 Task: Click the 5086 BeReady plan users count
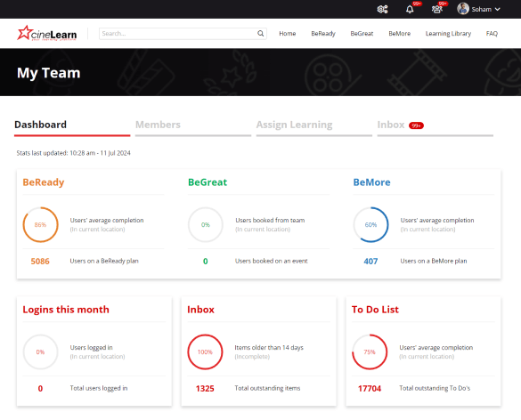[40, 262]
